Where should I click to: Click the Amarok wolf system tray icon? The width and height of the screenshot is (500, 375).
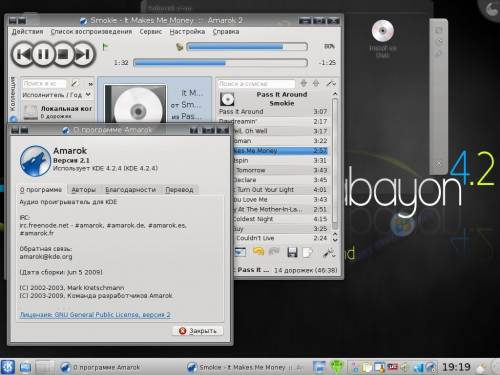coord(431,368)
